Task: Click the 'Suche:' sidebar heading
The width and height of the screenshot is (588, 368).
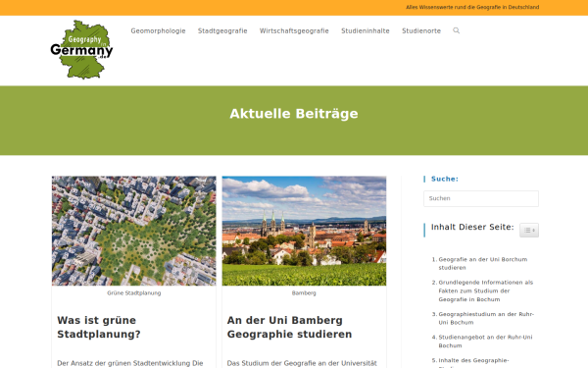Action: pyautogui.click(x=444, y=179)
